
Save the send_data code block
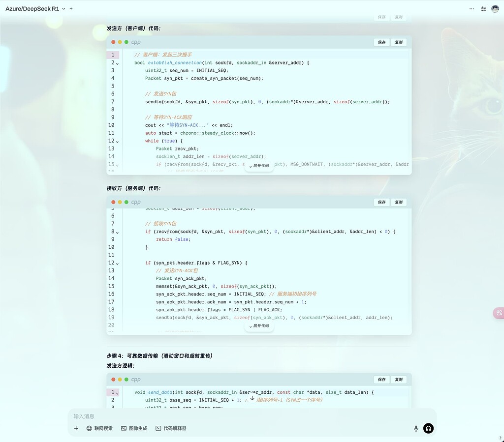click(x=381, y=380)
